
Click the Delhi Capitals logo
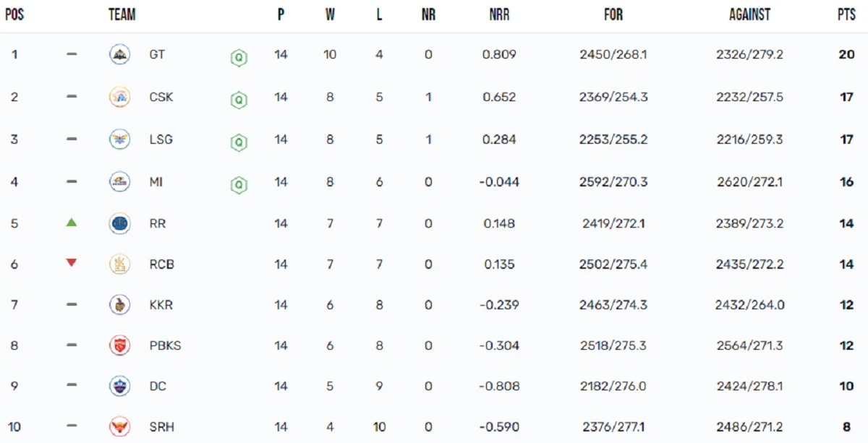pos(119,386)
